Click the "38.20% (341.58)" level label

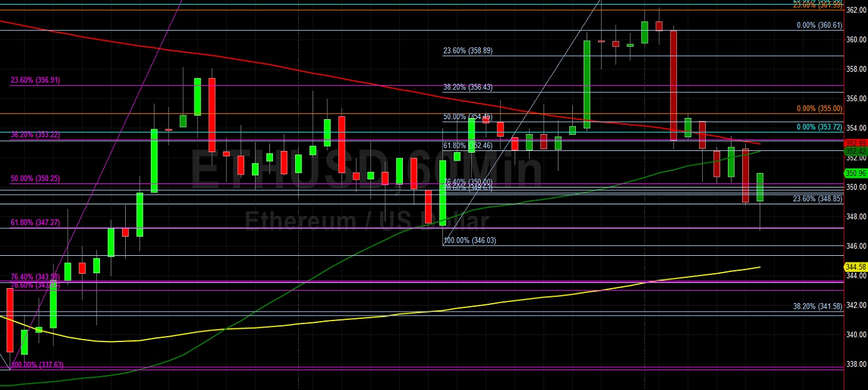click(x=818, y=306)
